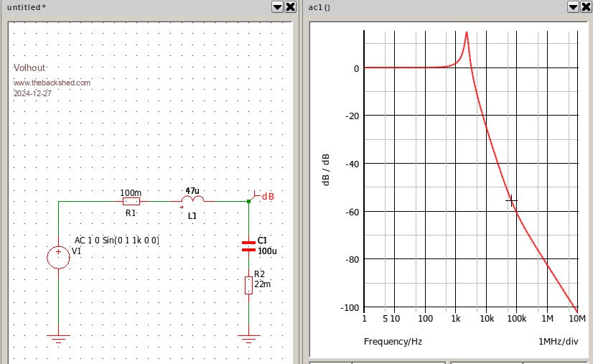This screenshot has height=364, width=593.
Task: Click the Frequency/Hz axis label
Action: (393, 341)
